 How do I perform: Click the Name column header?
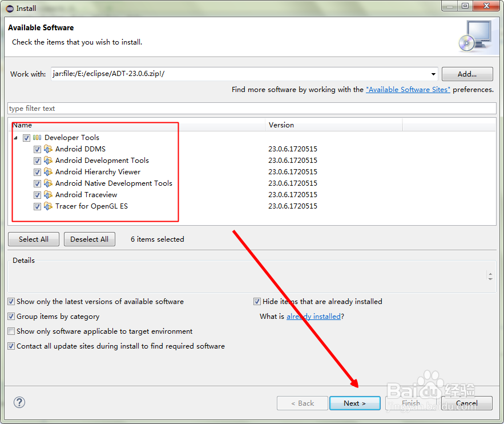tap(137, 125)
